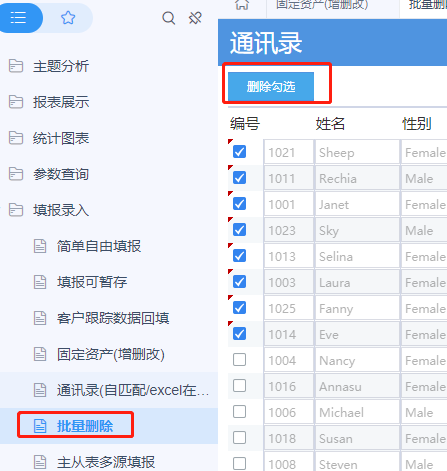The width and height of the screenshot is (447, 471).
Task: Click document icon beside 客户跟踪数据回填
Action: tap(40, 318)
